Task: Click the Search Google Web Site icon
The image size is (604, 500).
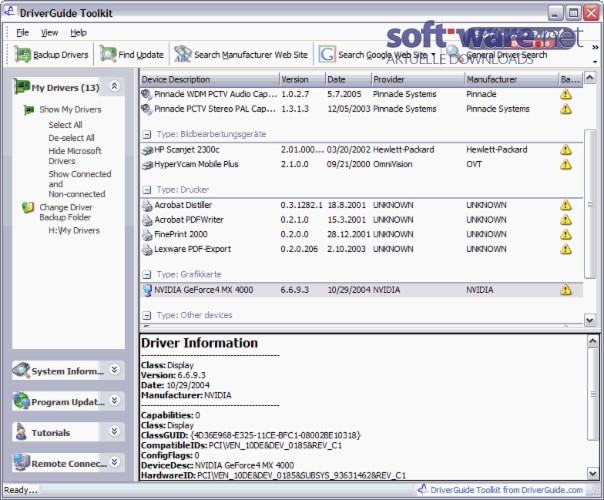Action: 327,54
